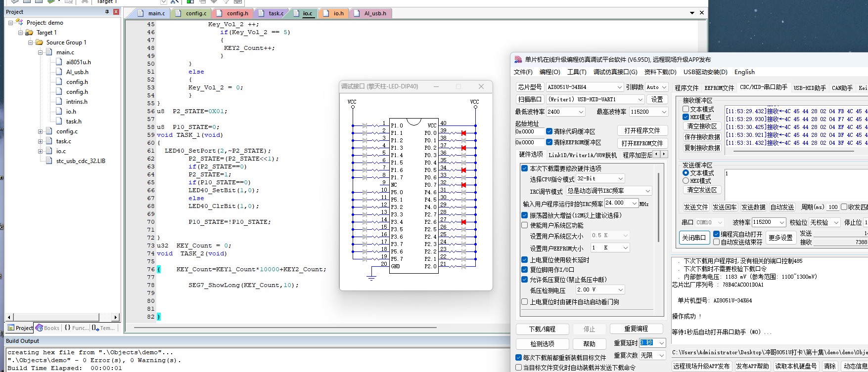Close the 调试接口 debug window

point(481,86)
